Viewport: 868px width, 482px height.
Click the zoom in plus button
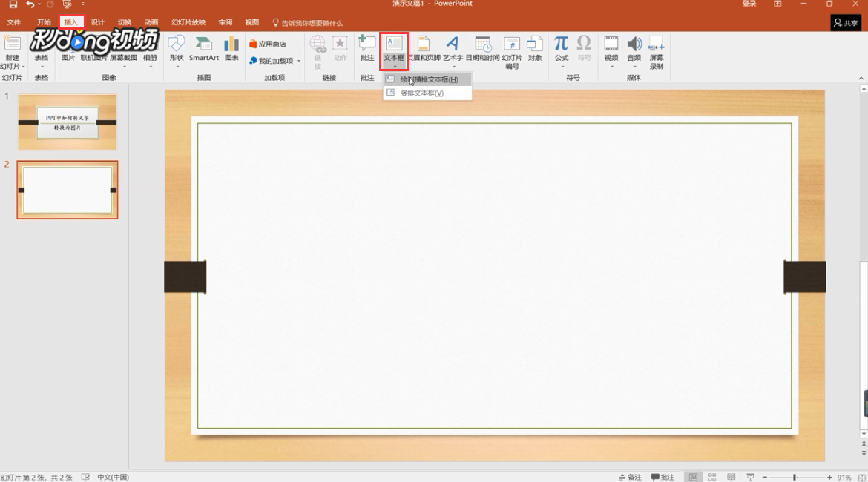829,477
